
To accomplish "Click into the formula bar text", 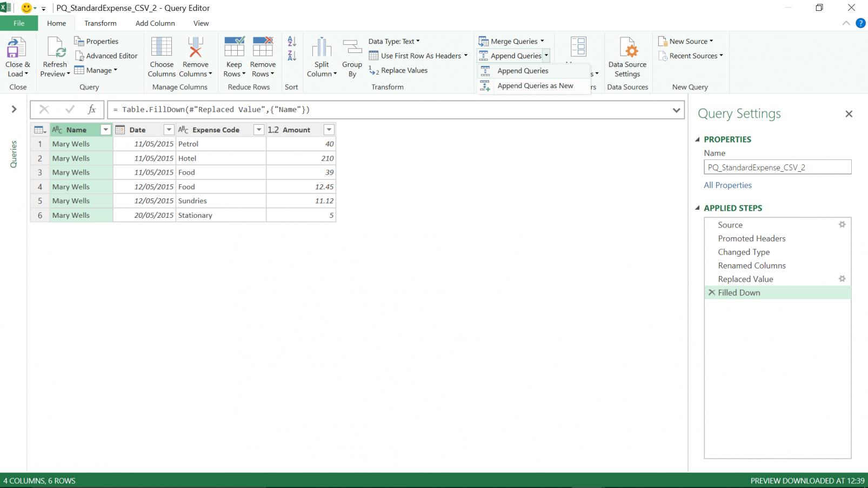I will pos(388,110).
